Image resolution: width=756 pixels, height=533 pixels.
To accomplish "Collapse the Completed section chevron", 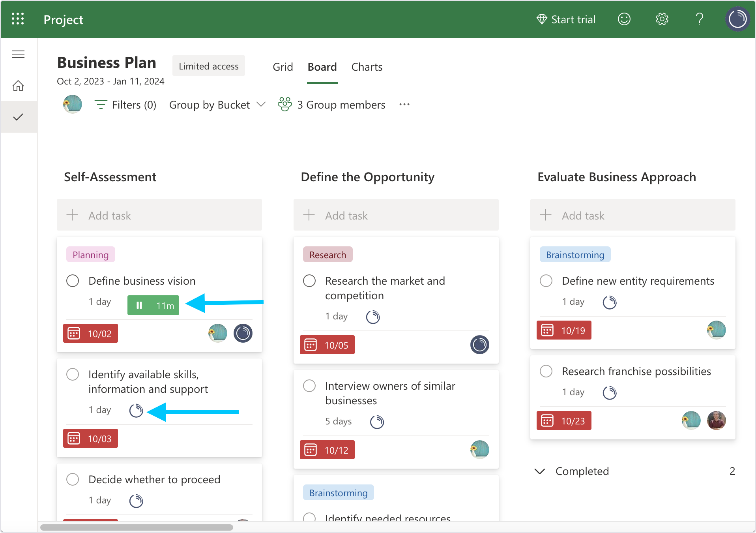I will (x=539, y=471).
